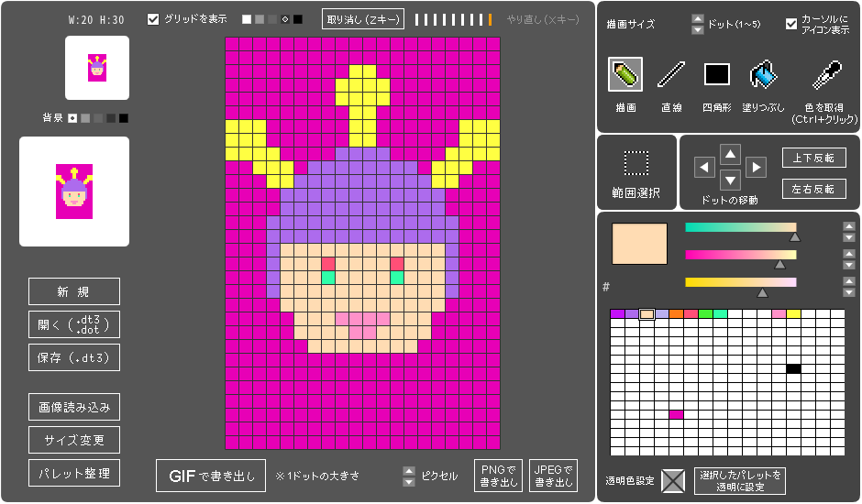Move dots up with the up arrow
Viewport: 862px width, 504px height.
[730, 153]
